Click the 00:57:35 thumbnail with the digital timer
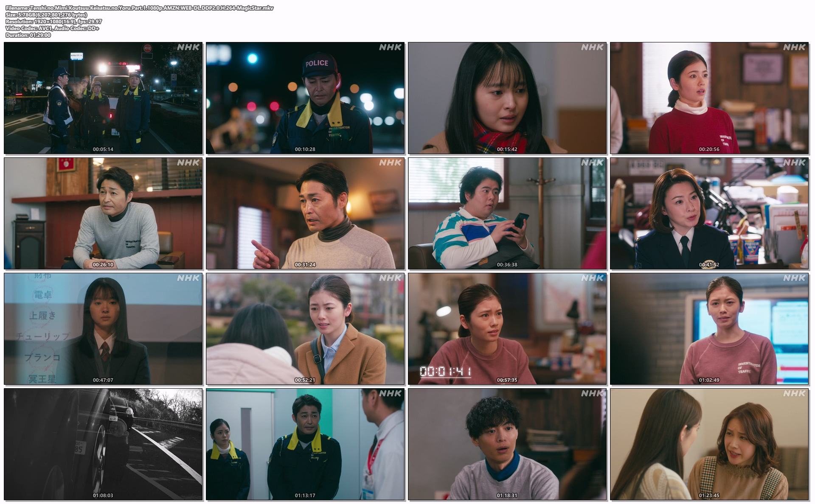Viewport: 815px width, 504px height. [507, 329]
